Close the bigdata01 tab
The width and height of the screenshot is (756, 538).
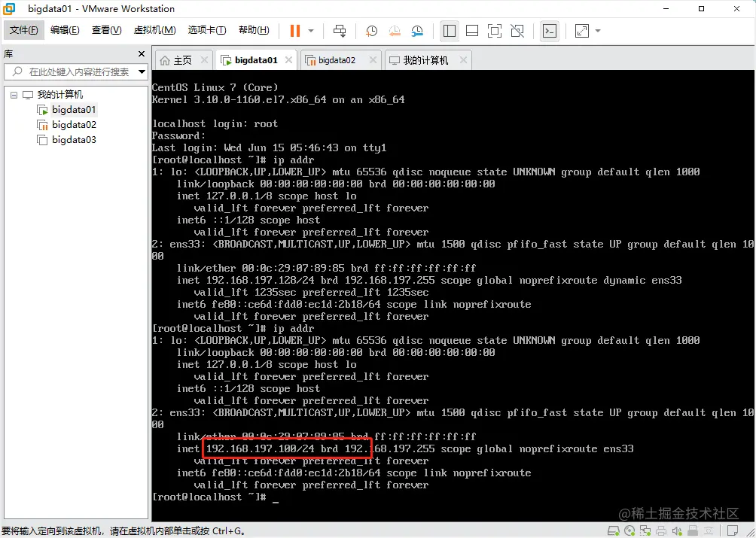288,60
